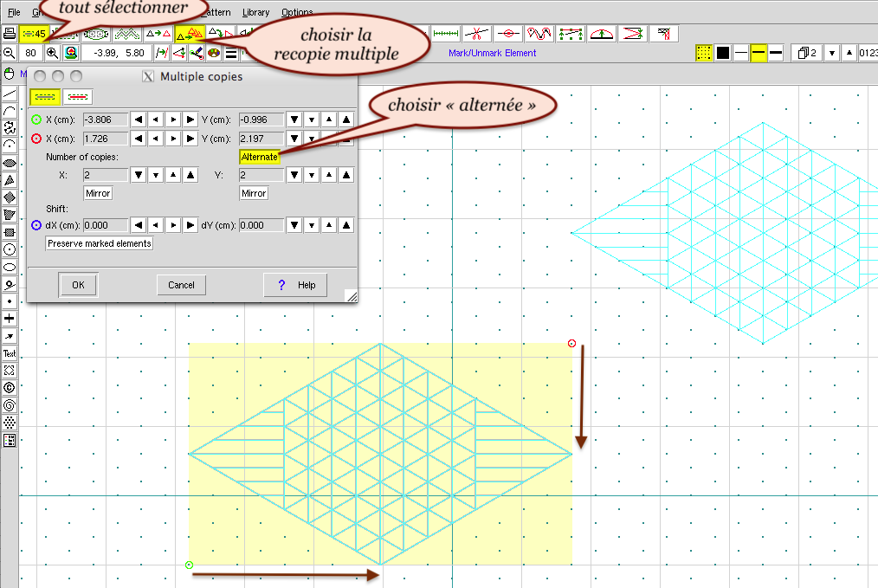The image size is (878, 588).
Task: Click OK in Multiple copies dialog
Action: pos(79,285)
